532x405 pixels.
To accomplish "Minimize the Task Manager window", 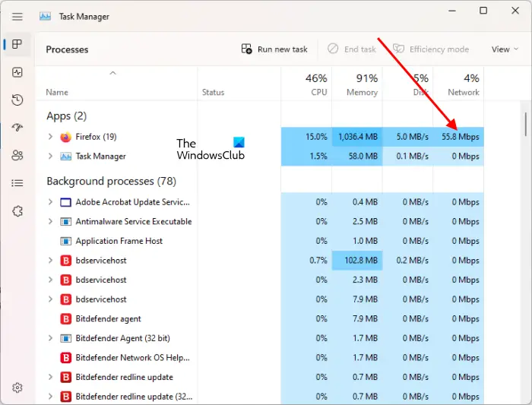I will (x=452, y=11).
